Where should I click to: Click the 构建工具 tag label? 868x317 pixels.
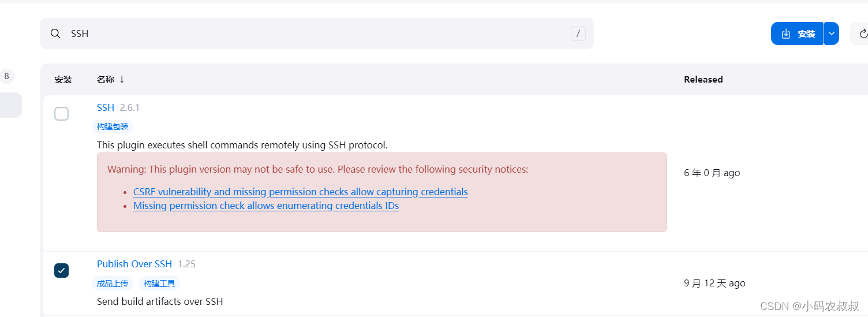click(x=159, y=284)
